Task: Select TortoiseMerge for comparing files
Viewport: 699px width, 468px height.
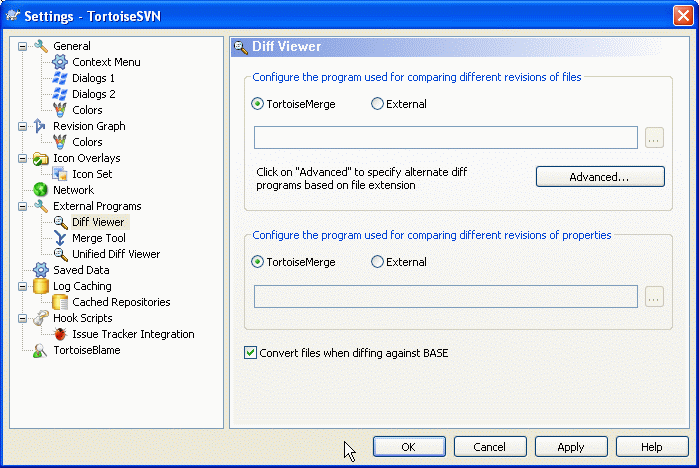Action: (293, 104)
